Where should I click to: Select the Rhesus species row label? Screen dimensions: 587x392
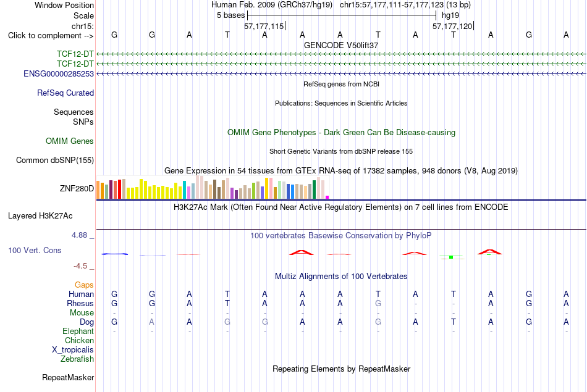click(80, 303)
